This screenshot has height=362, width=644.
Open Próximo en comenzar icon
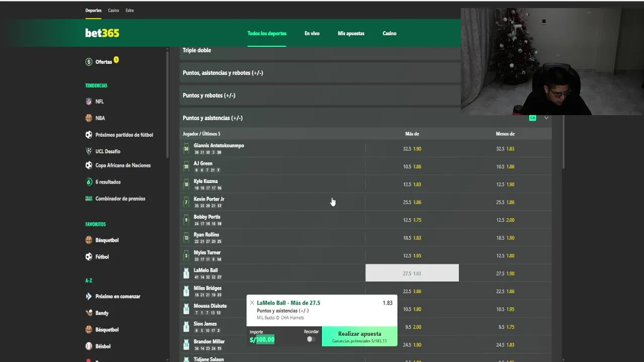[89, 297]
